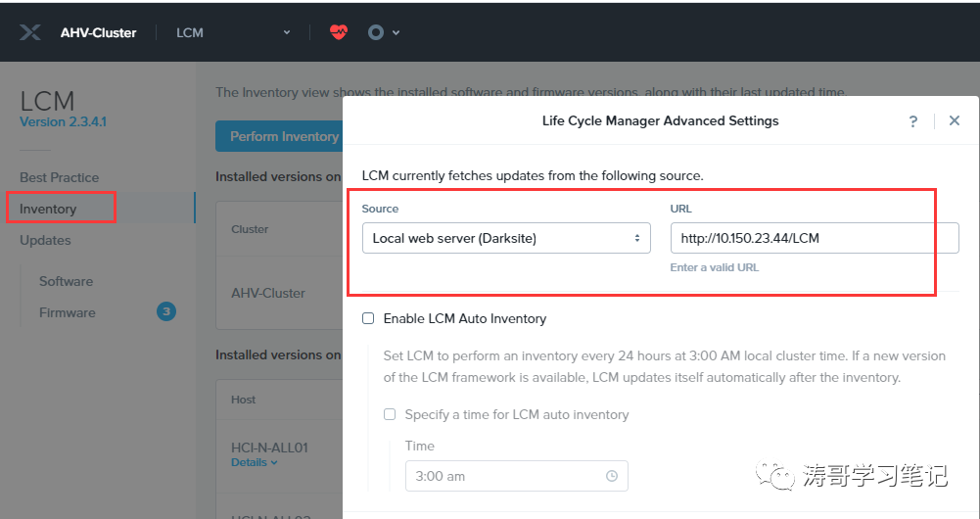Viewport: 980px width, 519px height.
Task: Close the Advanced Settings dialog
Action: 954,120
